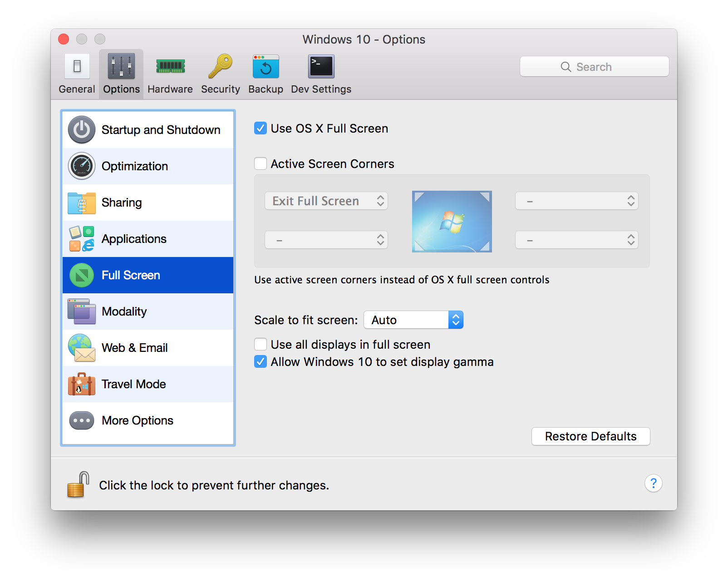Open the Exit Full Screen corner dropdown
Image resolution: width=728 pixels, height=583 pixels.
(326, 201)
